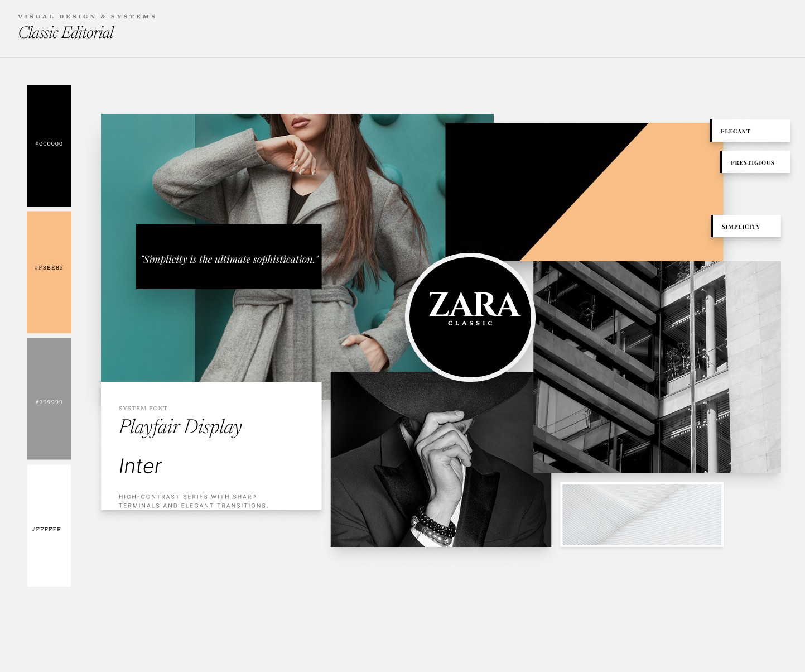Viewport: 805px width, 672px height.
Task: Select the black #000000 color swatch
Action: pyautogui.click(x=49, y=145)
